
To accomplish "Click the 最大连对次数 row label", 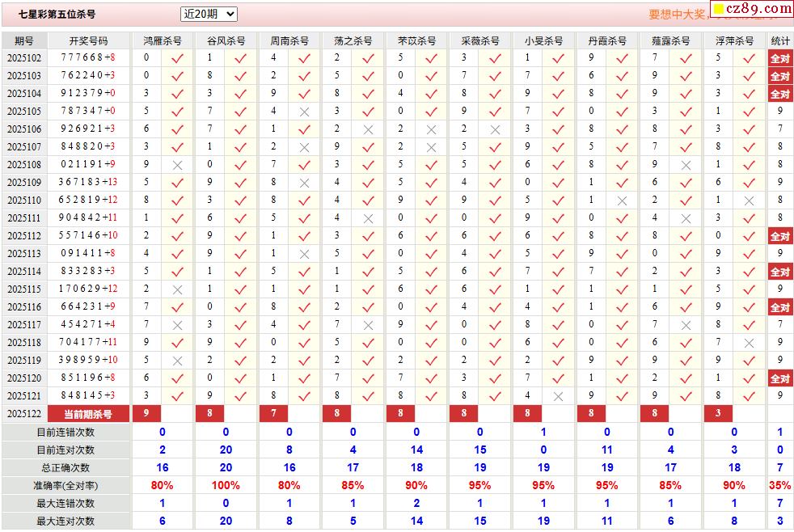I will pyautogui.click(x=65, y=521).
